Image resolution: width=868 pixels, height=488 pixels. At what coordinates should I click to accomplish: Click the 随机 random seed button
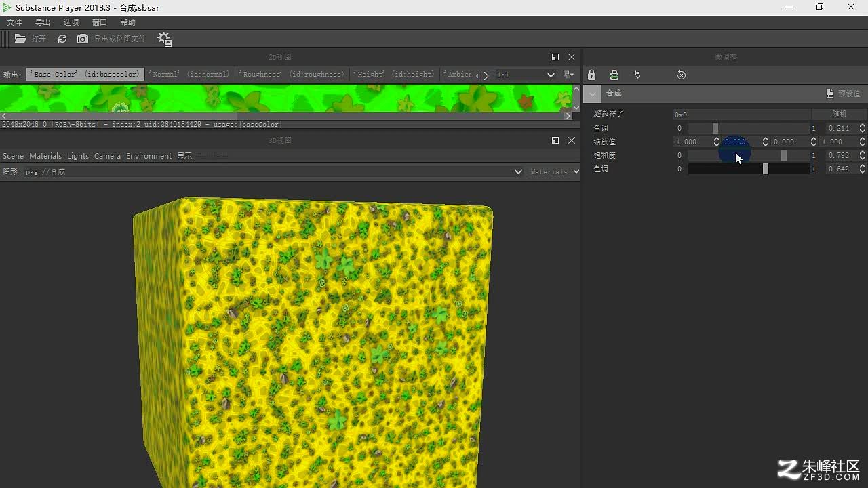pos(839,115)
